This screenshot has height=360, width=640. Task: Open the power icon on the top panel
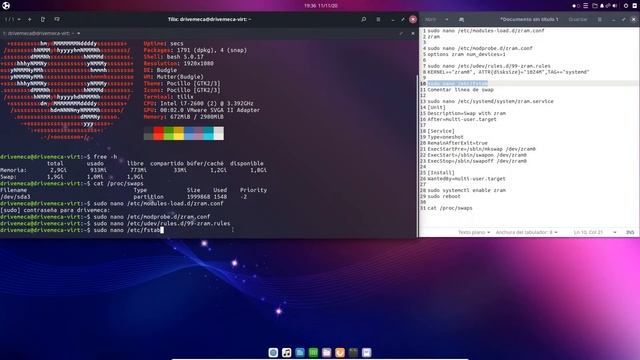(626, 6)
